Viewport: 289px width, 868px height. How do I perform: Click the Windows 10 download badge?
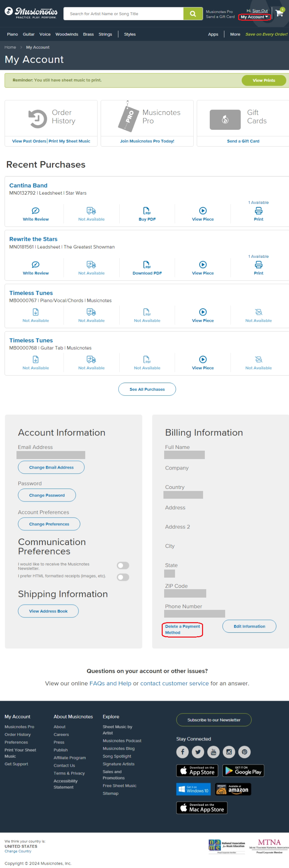click(194, 789)
